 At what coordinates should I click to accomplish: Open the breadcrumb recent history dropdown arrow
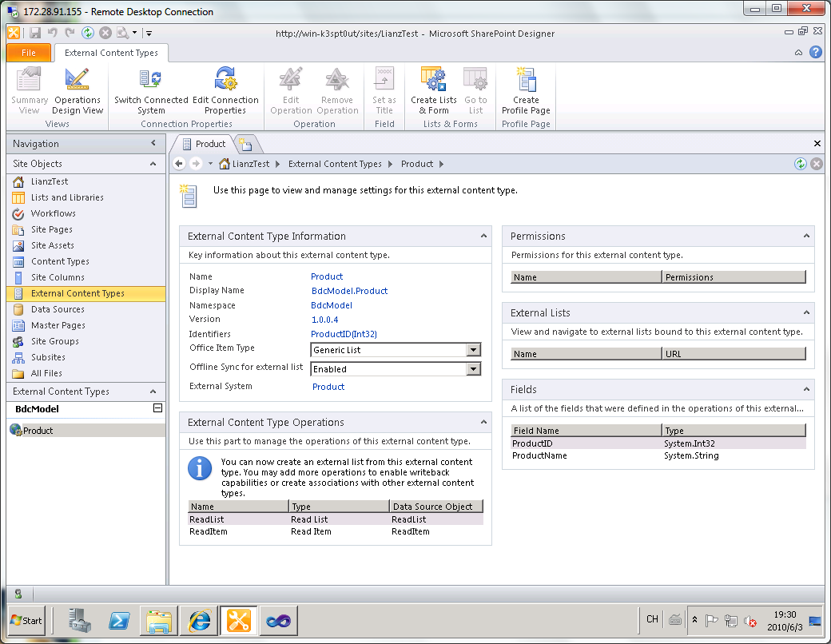(x=210, y=164)
